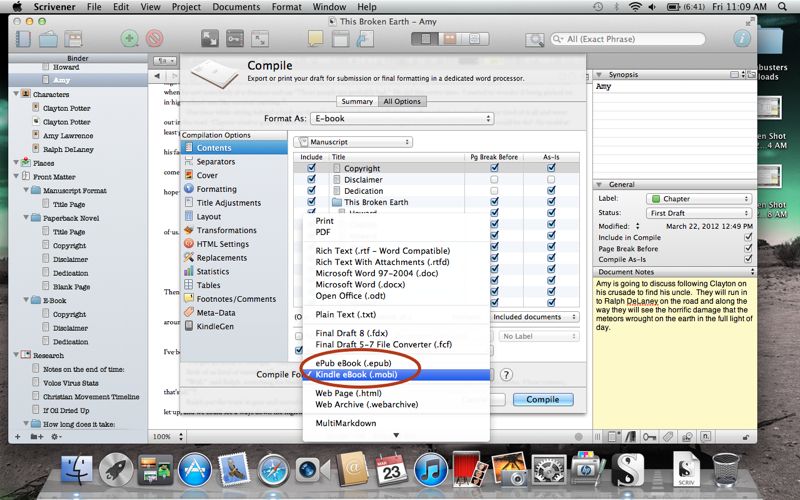The width and height of the screenshot is (800, 500).
Task: Open the Included documents filter dropdown
Action: click(x=534, y=317)
